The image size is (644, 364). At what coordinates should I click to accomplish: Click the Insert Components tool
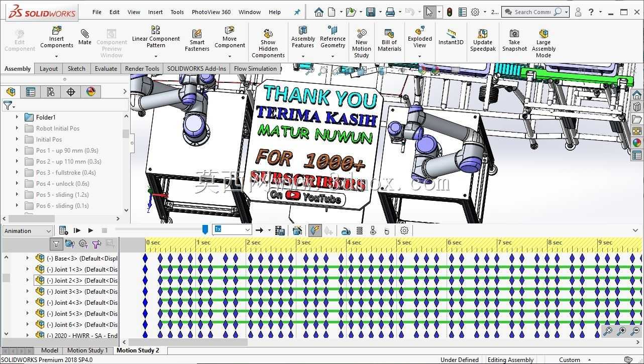57,38
